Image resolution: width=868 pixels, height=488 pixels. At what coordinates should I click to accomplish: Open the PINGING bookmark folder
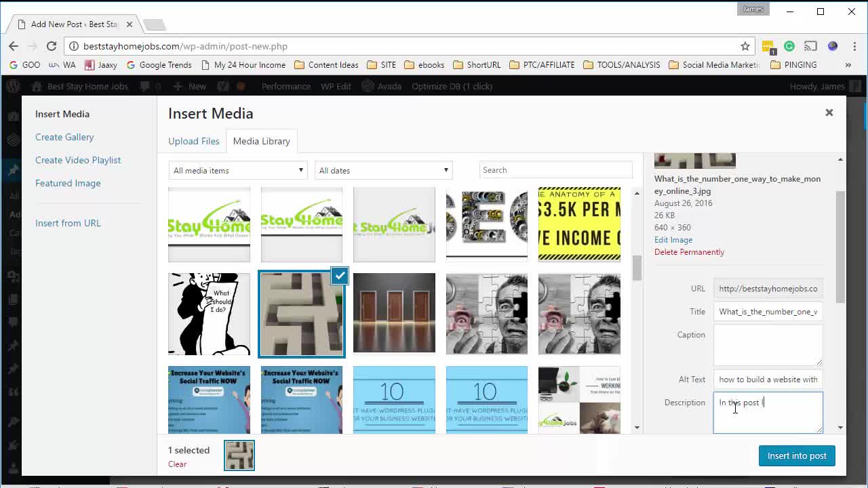793,65
